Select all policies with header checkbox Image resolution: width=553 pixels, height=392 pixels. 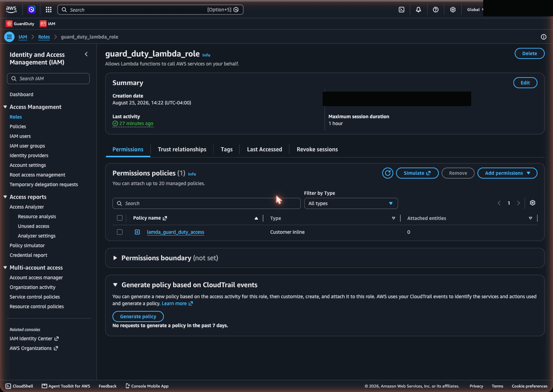coord(120,218)
